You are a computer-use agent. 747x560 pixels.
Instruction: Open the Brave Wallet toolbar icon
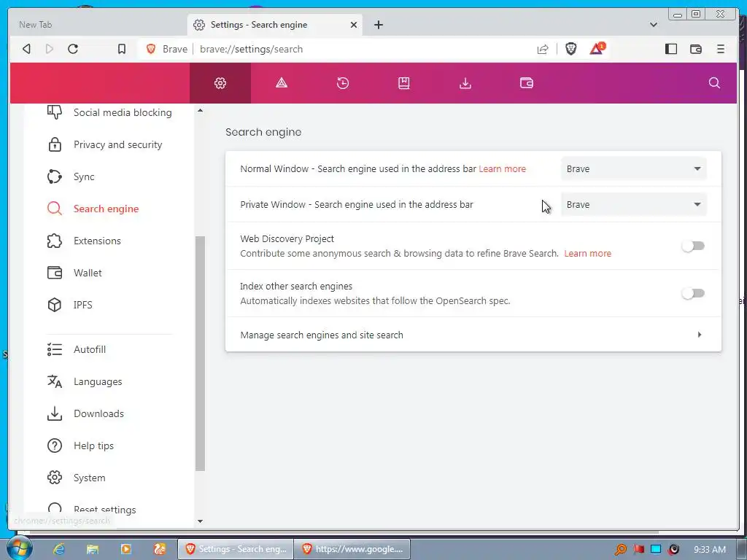coord(695,49)
